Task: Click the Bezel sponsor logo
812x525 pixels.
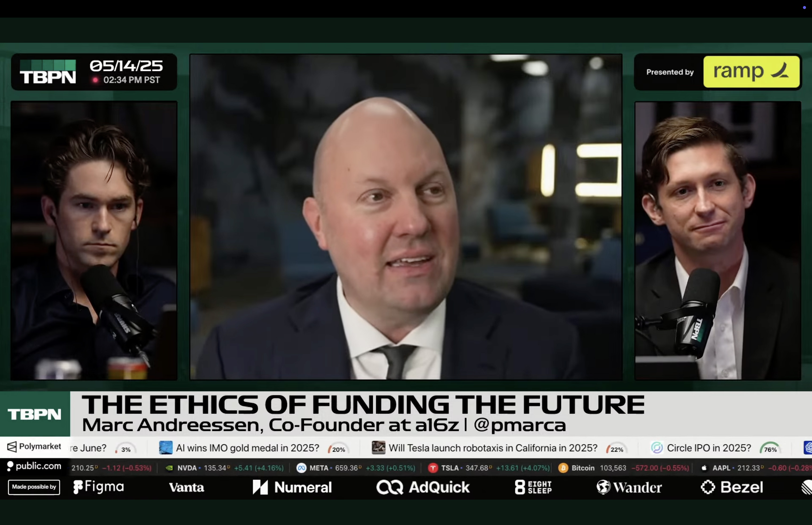Action: 732,487
